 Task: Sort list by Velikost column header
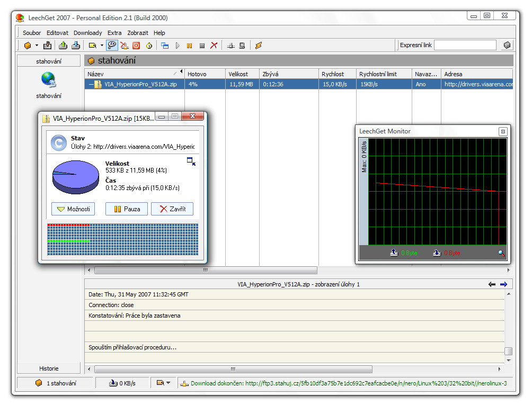coord(242,74)
